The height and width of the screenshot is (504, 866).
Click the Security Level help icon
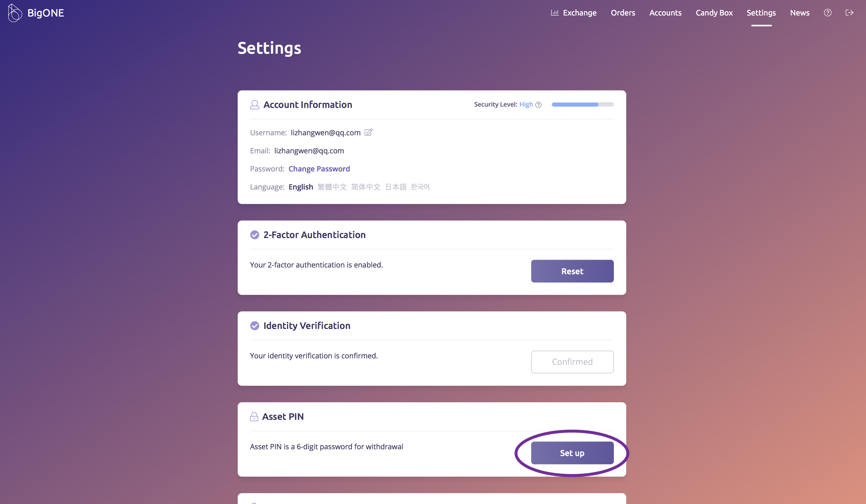click(x=538, y=105)
